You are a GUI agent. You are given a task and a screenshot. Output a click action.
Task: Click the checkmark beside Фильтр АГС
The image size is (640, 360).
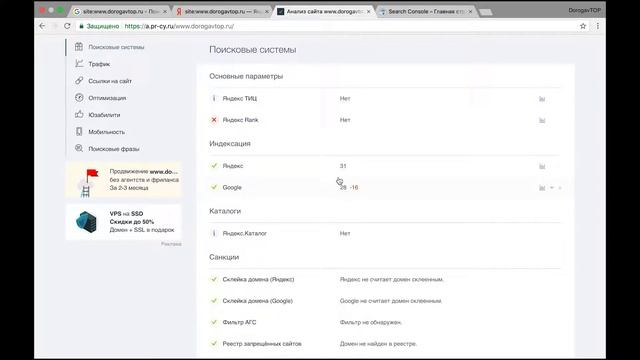[x=214, y=322]
